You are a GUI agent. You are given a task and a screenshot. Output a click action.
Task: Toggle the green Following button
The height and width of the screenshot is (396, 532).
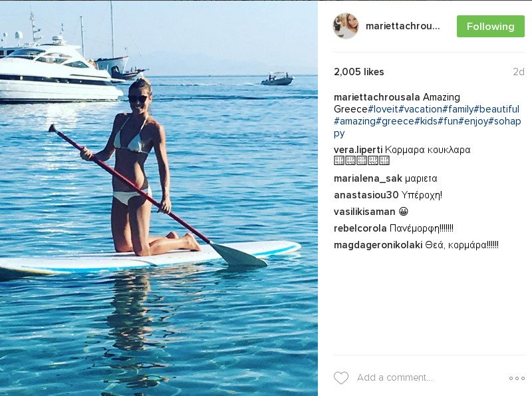point(490,27)
